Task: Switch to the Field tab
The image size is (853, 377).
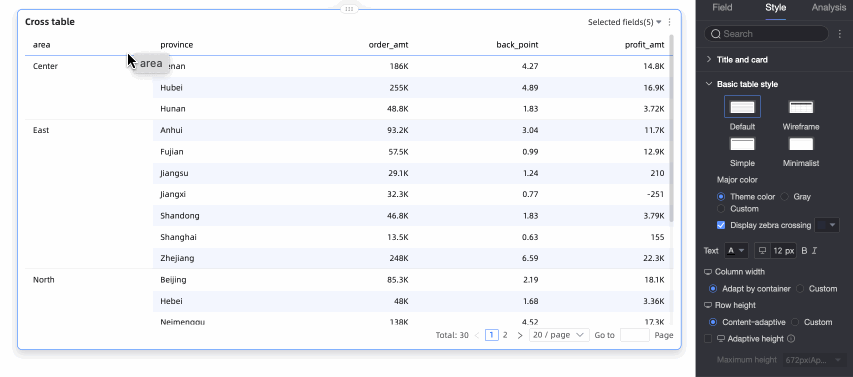Action: 722,8
